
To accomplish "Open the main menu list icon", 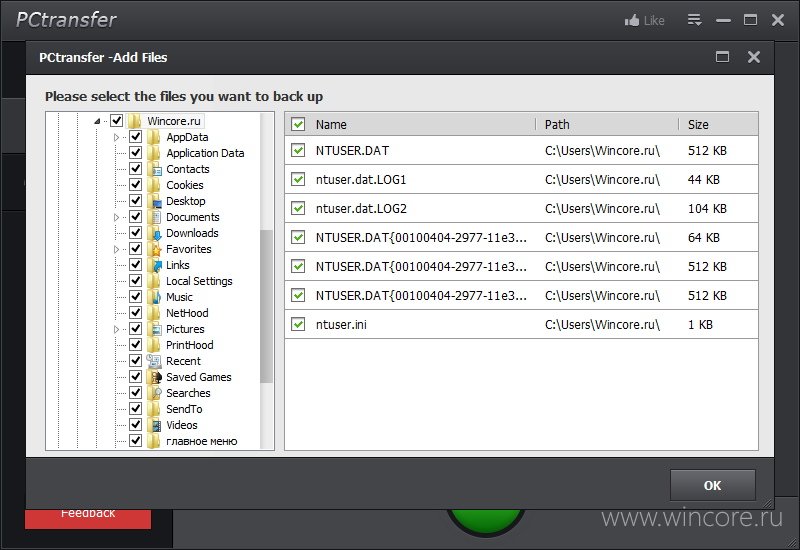I will point(694,20).
